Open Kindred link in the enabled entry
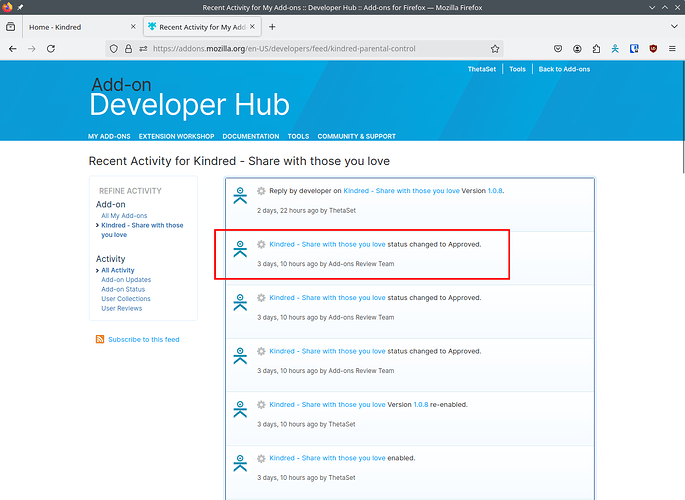 tap(327, 458)
